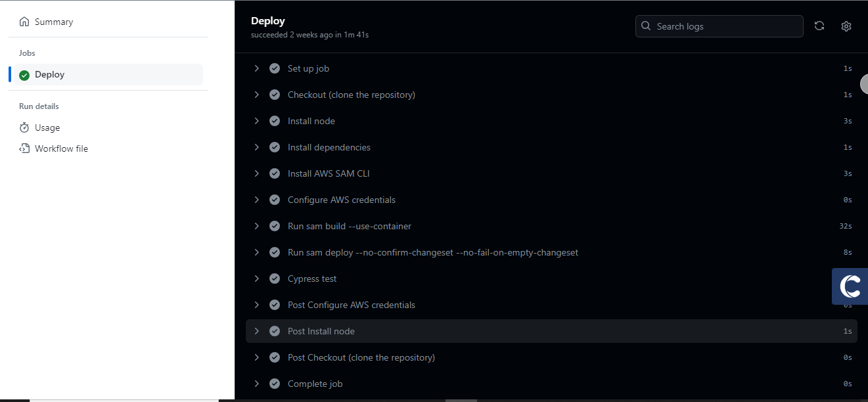Click the green Deploy success icon
Viewport: 868px width, 402px height.
(x=24, y=75)
